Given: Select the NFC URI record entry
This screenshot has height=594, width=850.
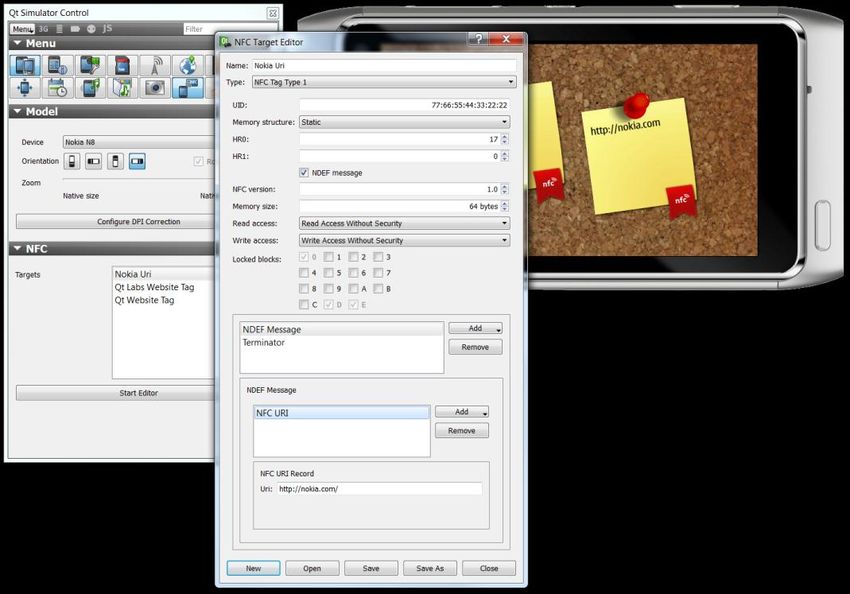Looking at the screenshot, I should [x=342, y=413].
